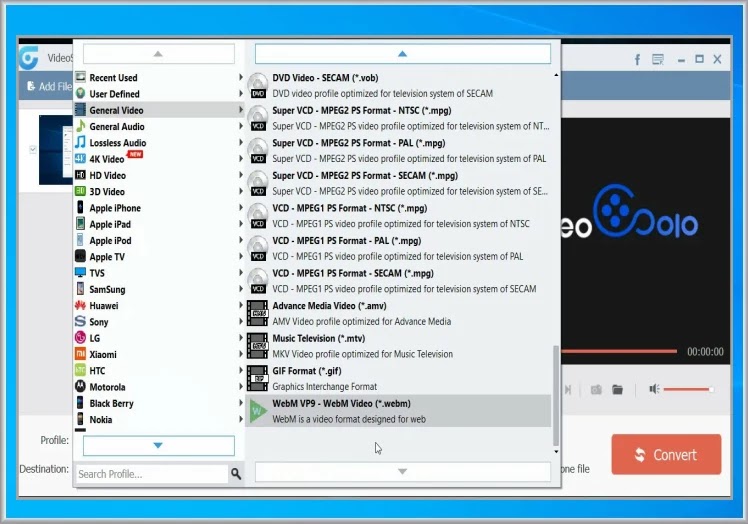Viewport: 748px width, 524px height.
Task: Click the Convert button
Action: pyautogui.click(x=666, y=454)
